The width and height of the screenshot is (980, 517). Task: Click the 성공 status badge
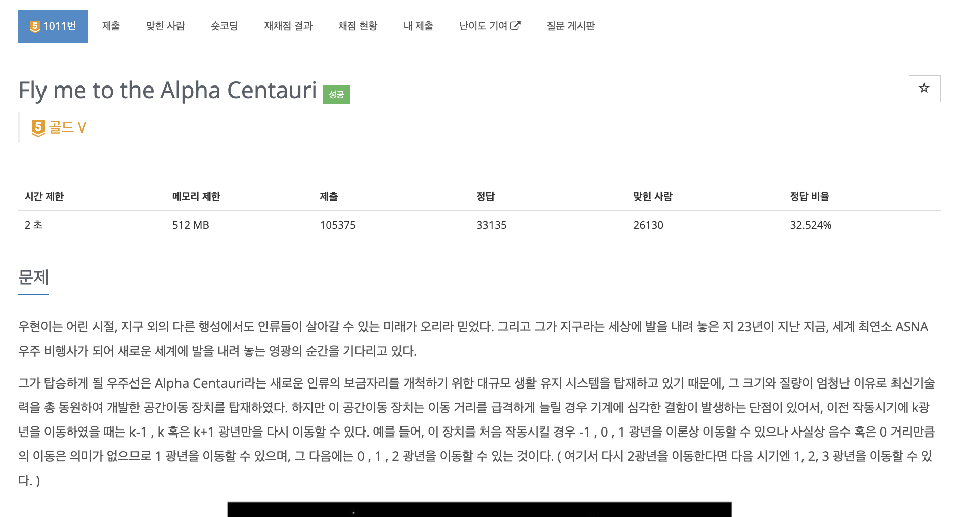coord(336,94)
